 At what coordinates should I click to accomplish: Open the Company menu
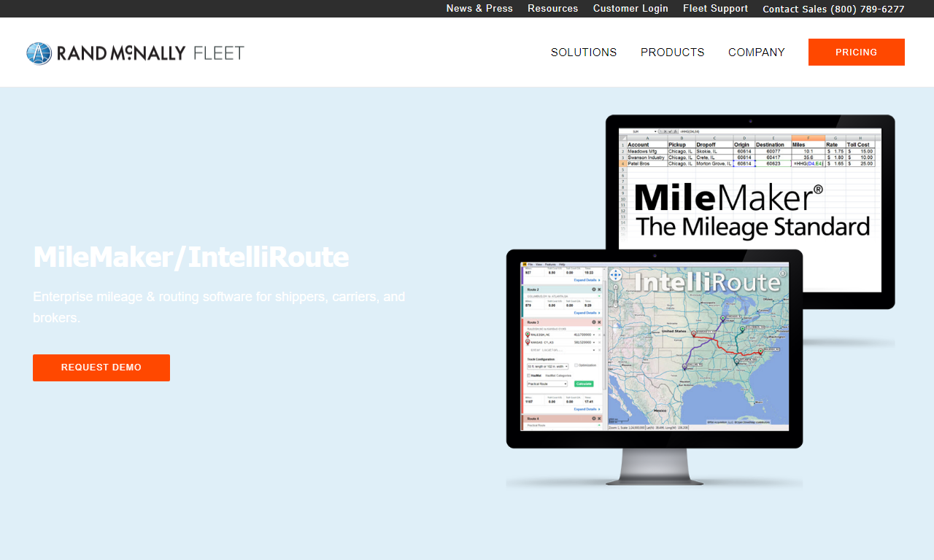(x=757, y=52)
